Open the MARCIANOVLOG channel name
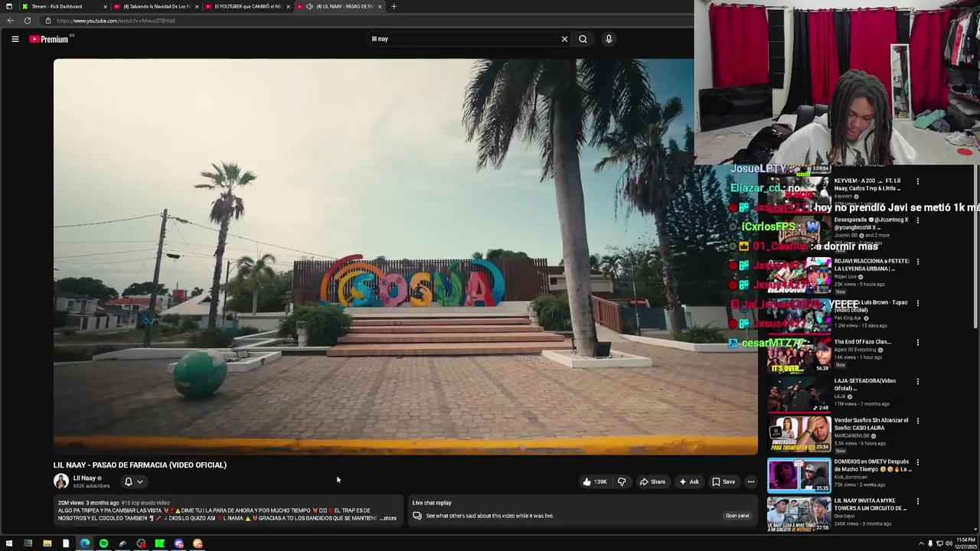This screenshot has width=980, height=551. 851,435
